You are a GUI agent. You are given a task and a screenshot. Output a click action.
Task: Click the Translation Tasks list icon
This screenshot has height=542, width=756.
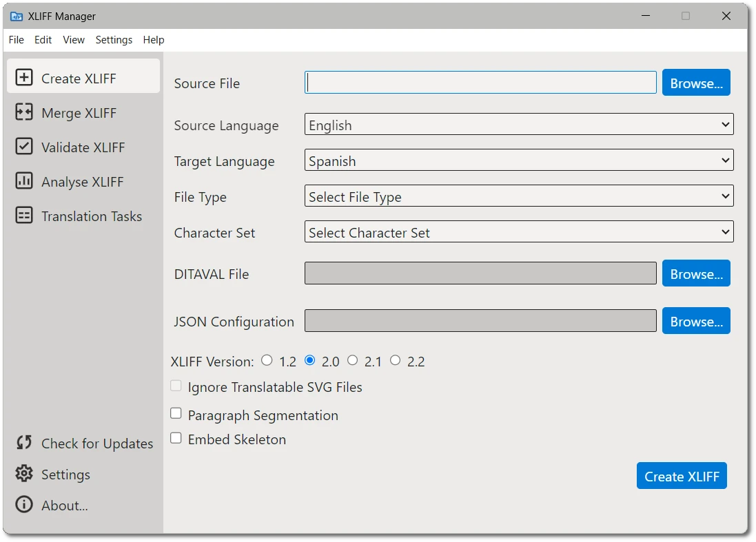point(24,215)
